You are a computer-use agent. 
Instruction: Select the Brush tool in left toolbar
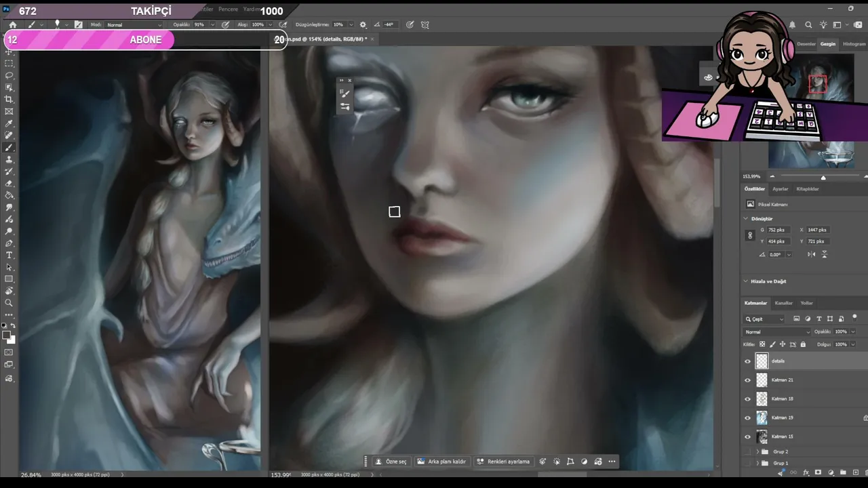point(9,148)
